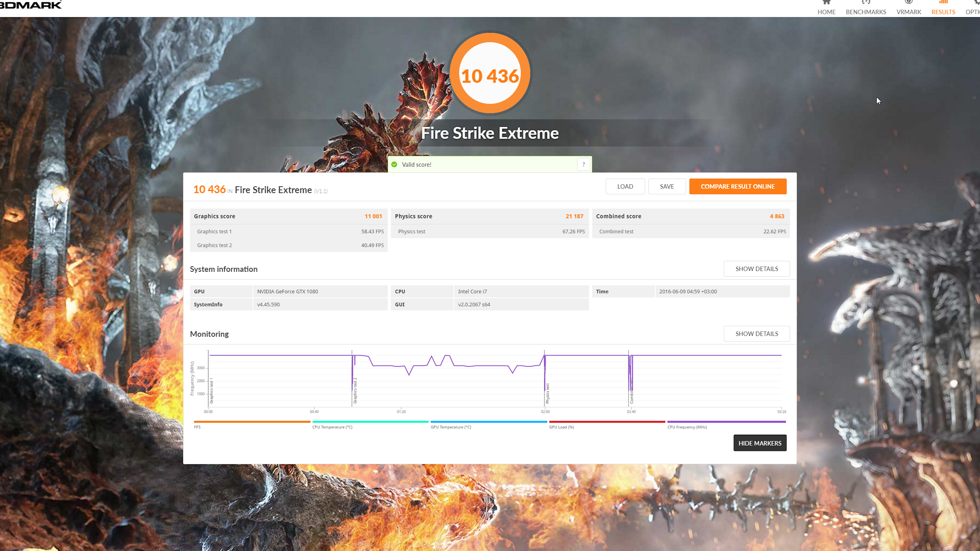Click Physics test 67.26 FPS value
Screen dimensions: 980x551
coord(574,231)
